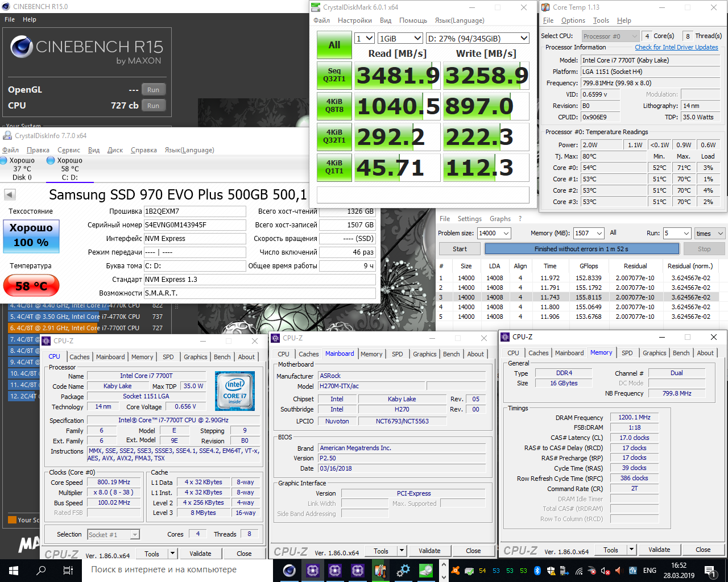Open the Tools dropdown arrow in Timings CPU-Z
This screenshot has height=582, width=728.
[x=631, y=550]
